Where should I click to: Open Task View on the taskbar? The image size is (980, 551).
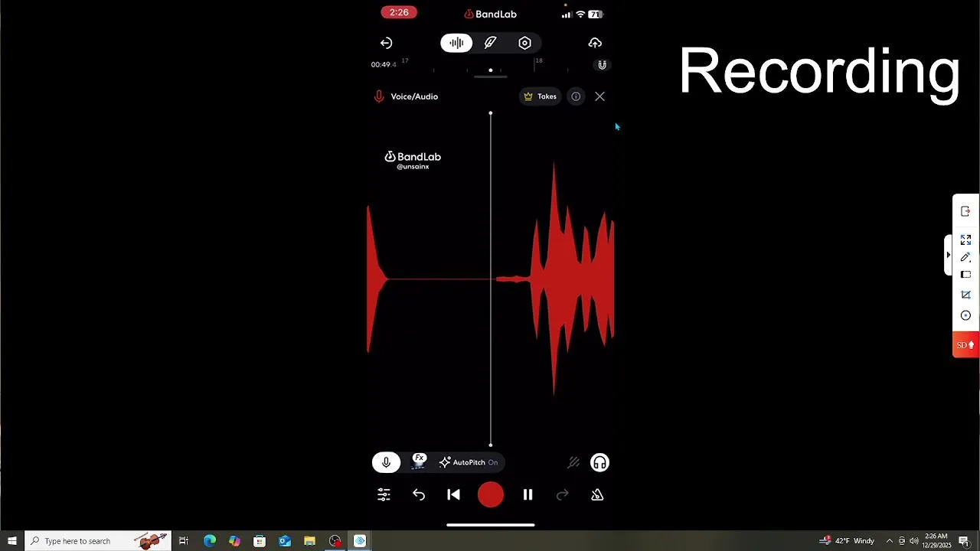pyautogui.click(x=184, y=541)
